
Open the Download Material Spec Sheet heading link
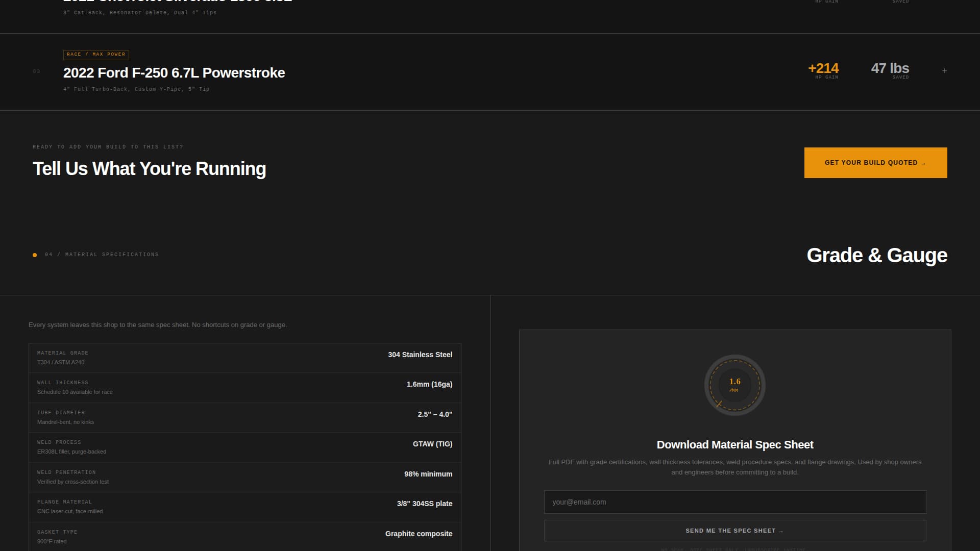735,444
